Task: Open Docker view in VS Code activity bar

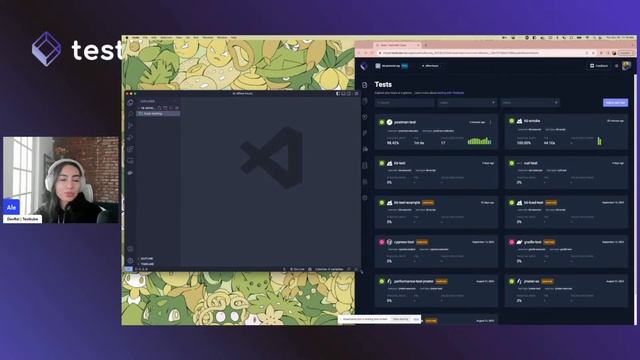Action: 130,173
